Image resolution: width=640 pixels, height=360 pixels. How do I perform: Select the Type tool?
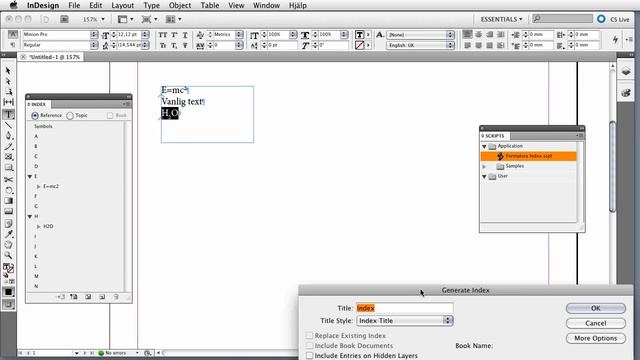tap(8, 114)
